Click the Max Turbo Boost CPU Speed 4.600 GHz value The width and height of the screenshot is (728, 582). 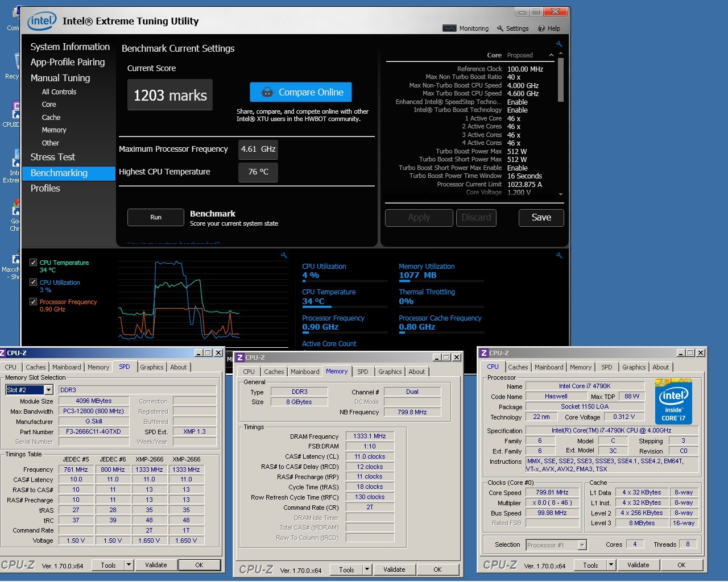click(523, 94)
